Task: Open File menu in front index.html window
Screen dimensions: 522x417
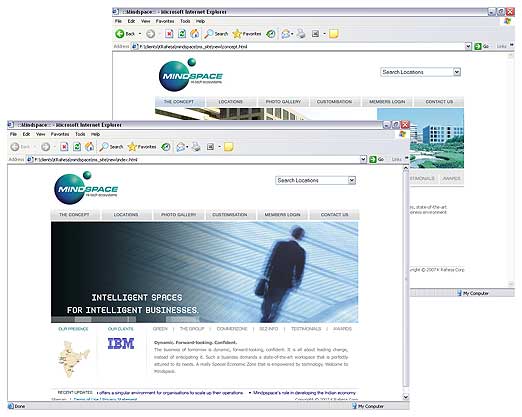Action: pyautogui.click(x=13, y=134)
